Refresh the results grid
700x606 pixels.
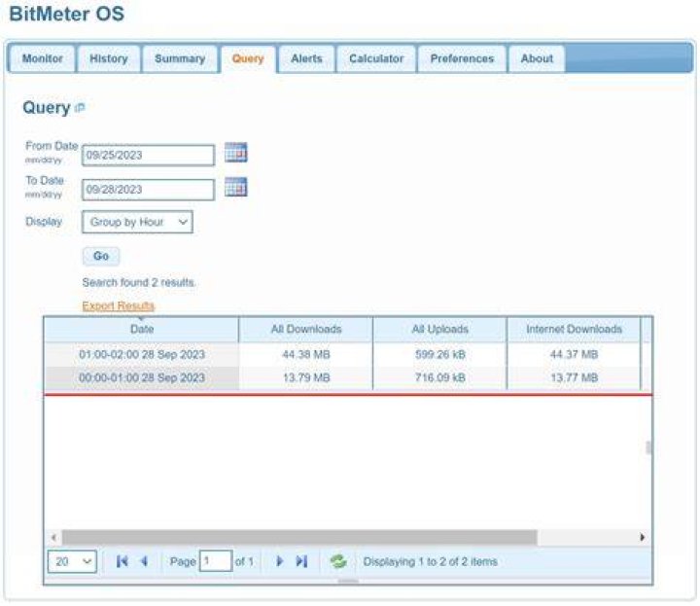click(x=338, y=561)
